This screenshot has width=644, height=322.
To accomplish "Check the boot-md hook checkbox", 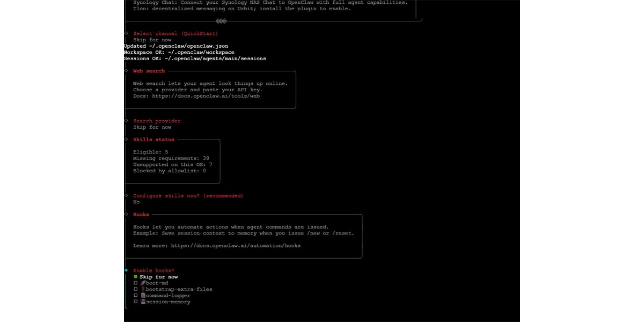I will (136, 283).
